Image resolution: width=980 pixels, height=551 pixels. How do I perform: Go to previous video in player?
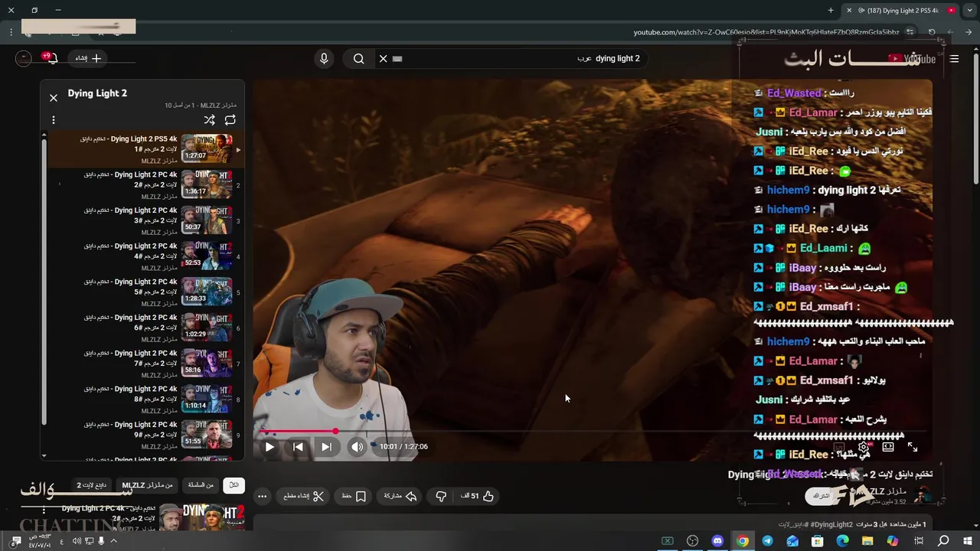tap(298, 447)
